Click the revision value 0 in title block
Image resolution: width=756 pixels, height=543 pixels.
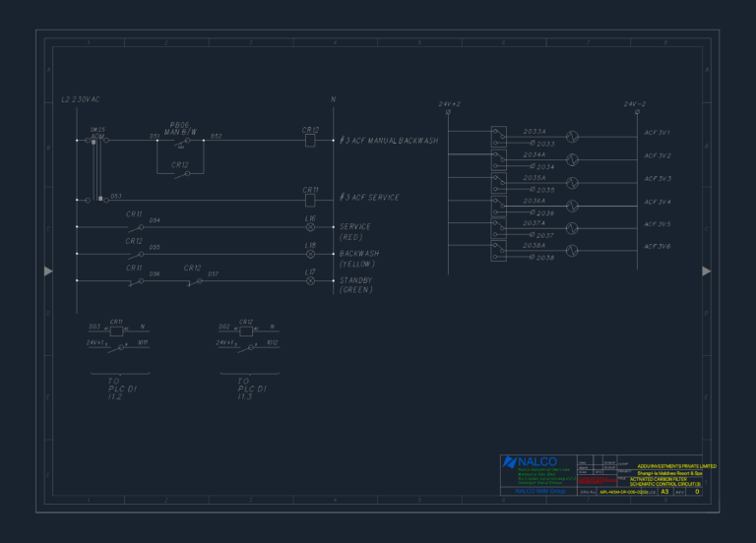697,492
